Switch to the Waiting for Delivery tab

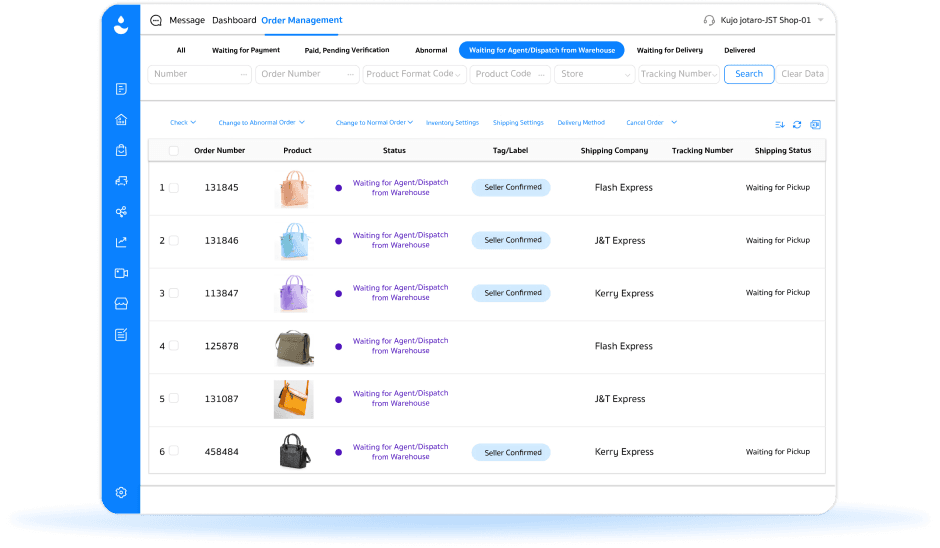tap(669, 50)
